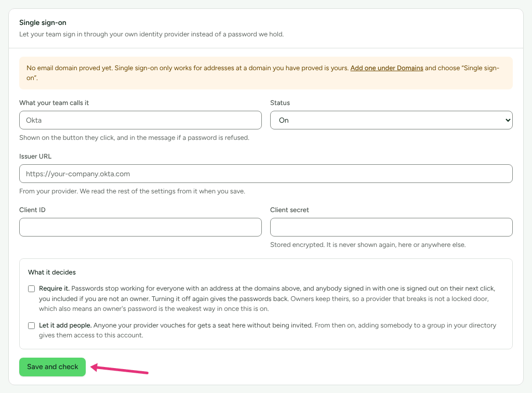532x393 pixels.
Task: Enable the 'Require it' checkbox
Action: pos(32,289)
